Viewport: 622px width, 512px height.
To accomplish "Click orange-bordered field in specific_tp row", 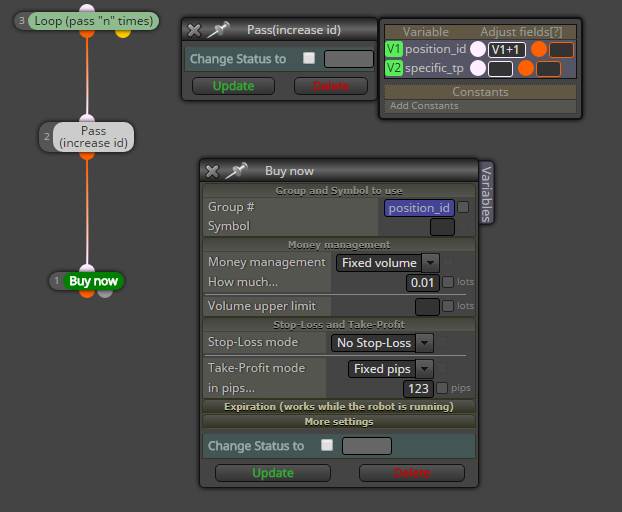I will tap(548, 69).
